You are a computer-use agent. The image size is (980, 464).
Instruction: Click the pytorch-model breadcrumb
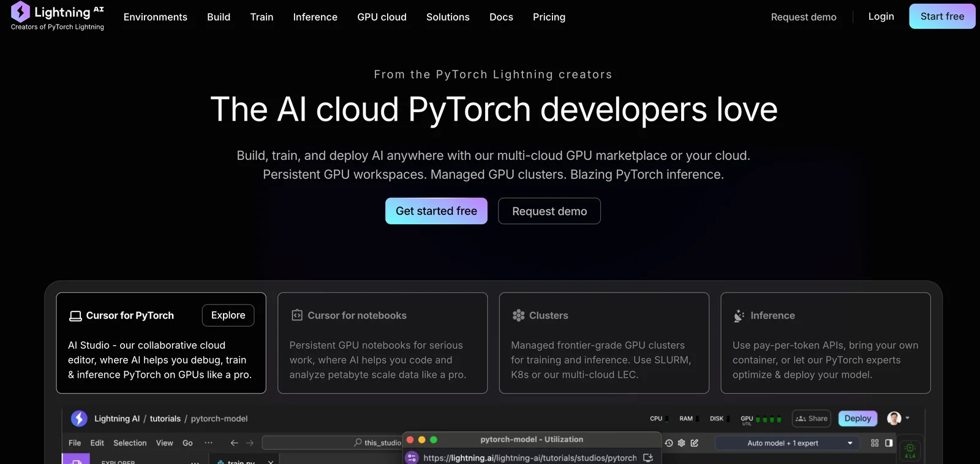point(219,419)
